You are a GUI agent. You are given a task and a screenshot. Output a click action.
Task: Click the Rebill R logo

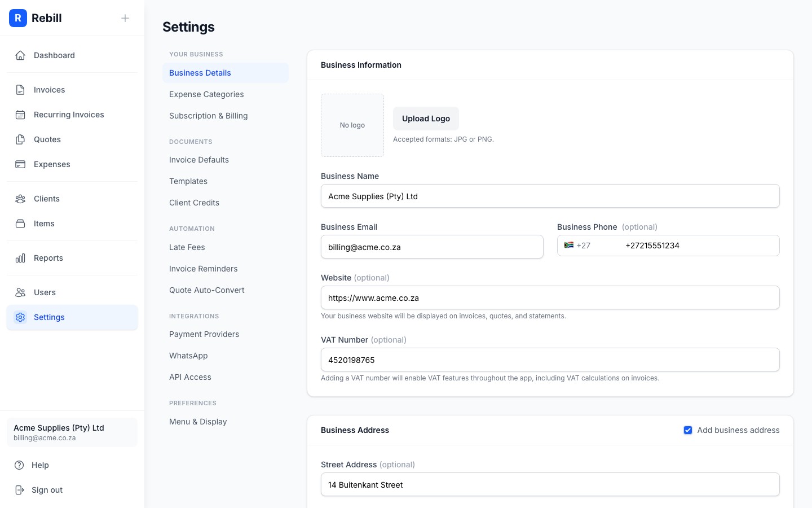18,18
